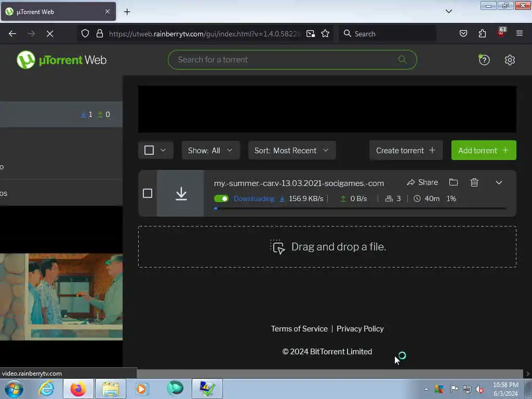Click the download arrow tile of the torrent
The width and height of the screenshot is (532, 399).
[x=181, y=193]
